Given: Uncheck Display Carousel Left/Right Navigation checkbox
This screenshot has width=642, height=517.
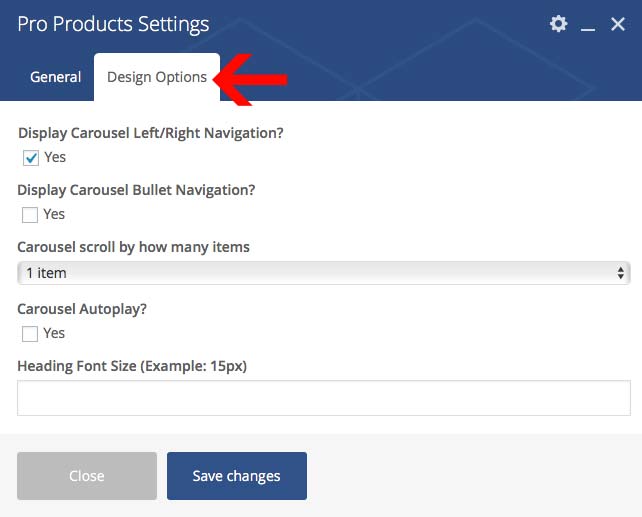Looking at the screenshot, I should [x=30, y=158].
